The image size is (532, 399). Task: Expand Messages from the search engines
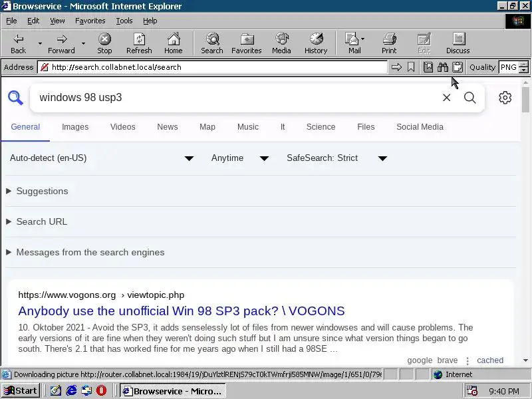[86, 253]
